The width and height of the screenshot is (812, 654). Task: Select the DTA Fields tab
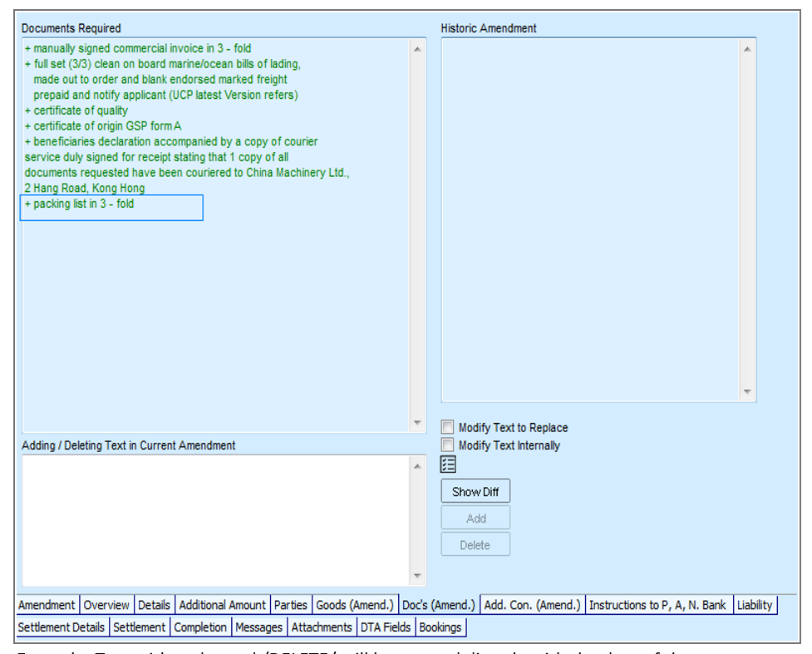pos(386,627)
